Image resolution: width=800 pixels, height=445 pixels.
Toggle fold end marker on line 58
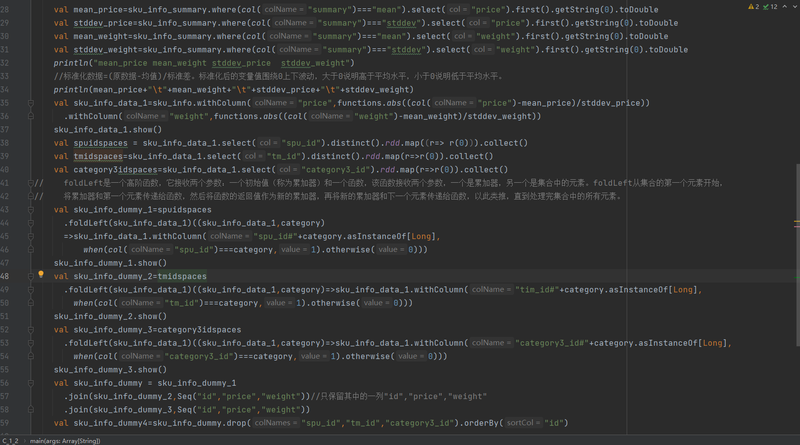coord(31,409)
